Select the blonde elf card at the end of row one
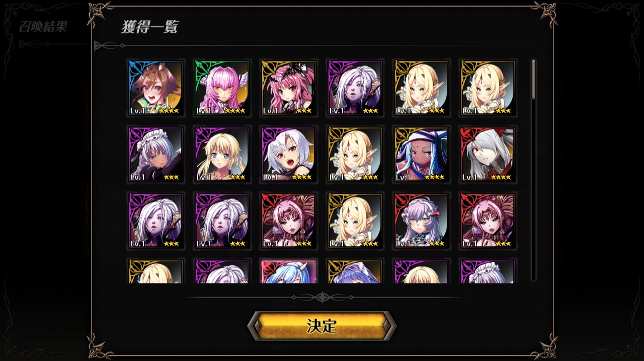 coord(488,88)
